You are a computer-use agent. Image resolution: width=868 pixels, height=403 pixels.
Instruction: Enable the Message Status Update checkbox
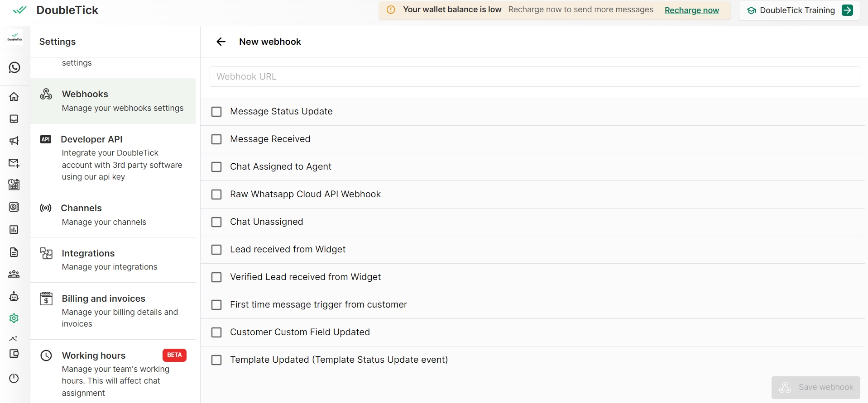tap(217, 112)
